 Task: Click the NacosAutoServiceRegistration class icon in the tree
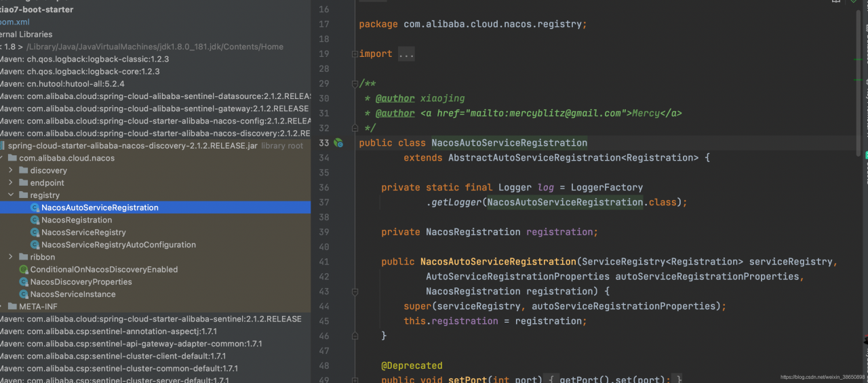[35, 207]
